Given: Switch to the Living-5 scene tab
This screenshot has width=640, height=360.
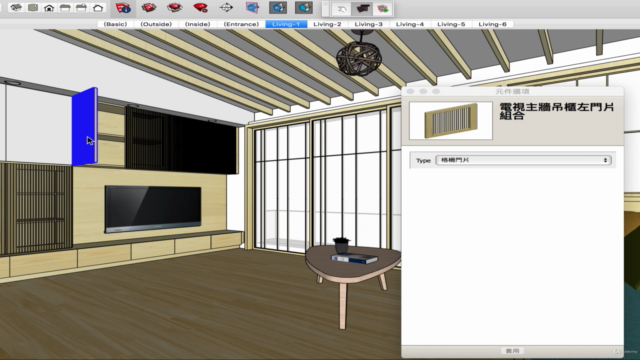Looking at the screenshot, I should [x=451, y=24].
